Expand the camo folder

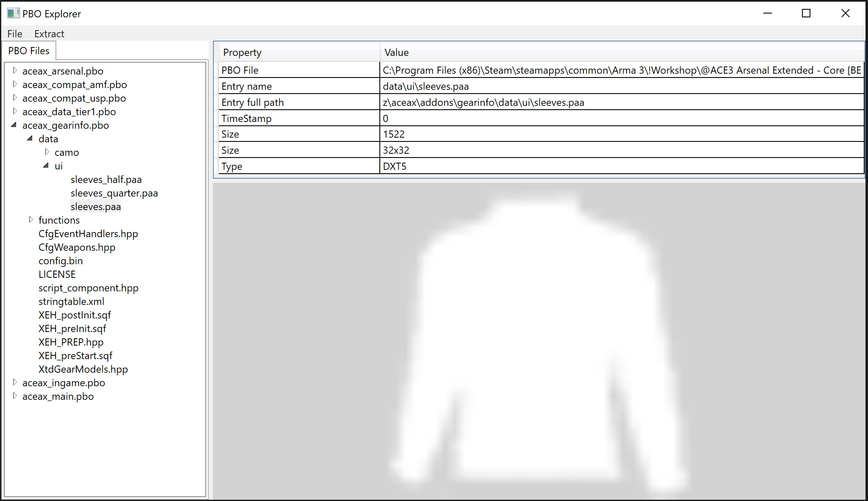tap(47, 152)
